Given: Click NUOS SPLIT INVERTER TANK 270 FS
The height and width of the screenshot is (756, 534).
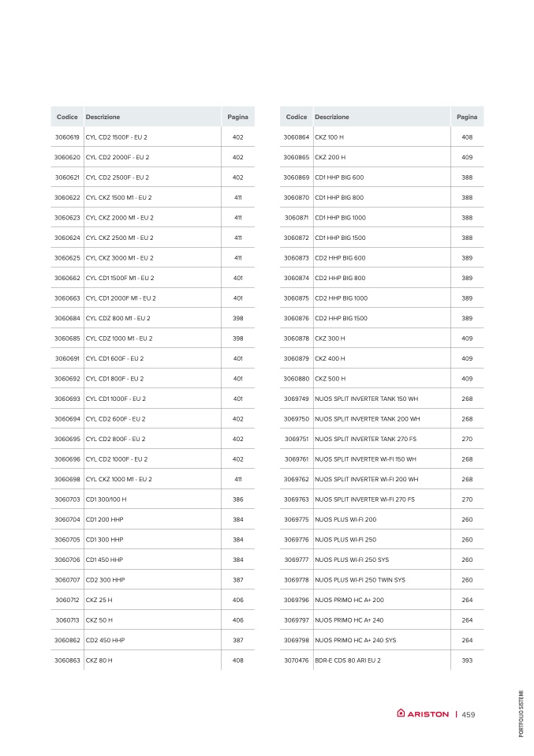Looking at the screenshot, I should pos(366,440).
